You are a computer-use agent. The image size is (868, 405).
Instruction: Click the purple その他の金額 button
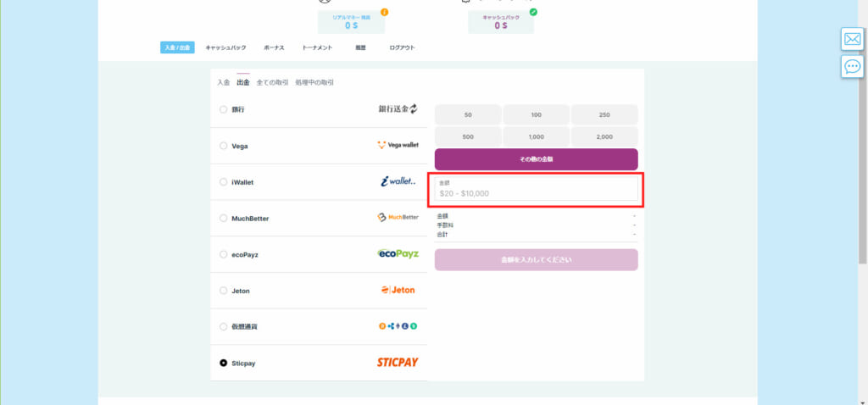point(537,159)
